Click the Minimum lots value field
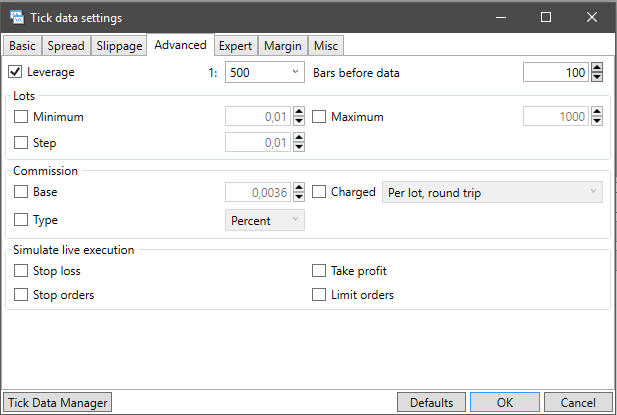617x415 pixels. [258, 116]
